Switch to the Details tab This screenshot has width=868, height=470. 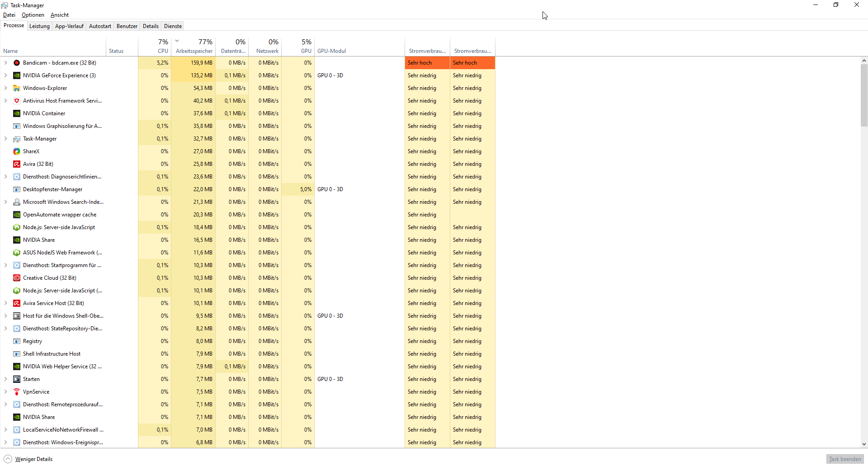point(151,26)
